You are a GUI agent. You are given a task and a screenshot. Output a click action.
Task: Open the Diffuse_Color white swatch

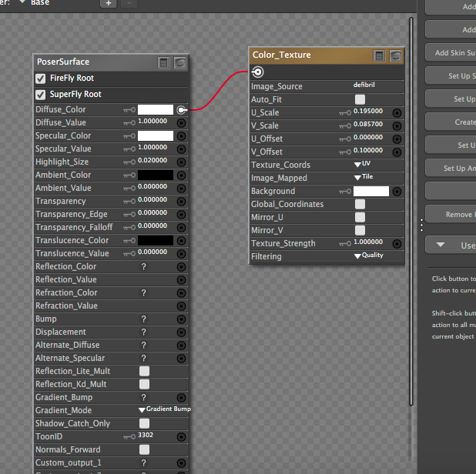pos(155,110)
